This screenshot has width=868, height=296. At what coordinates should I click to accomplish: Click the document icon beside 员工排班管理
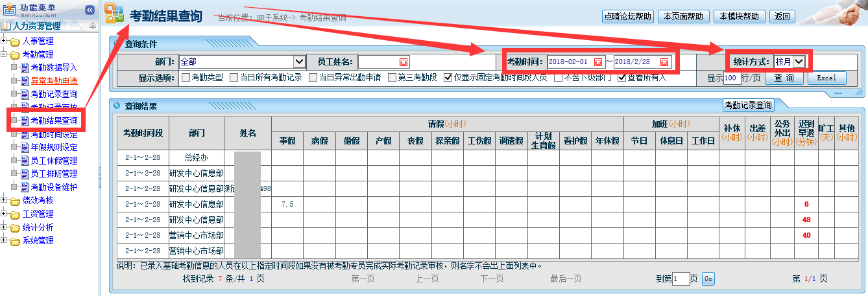[x=25, y=174]
